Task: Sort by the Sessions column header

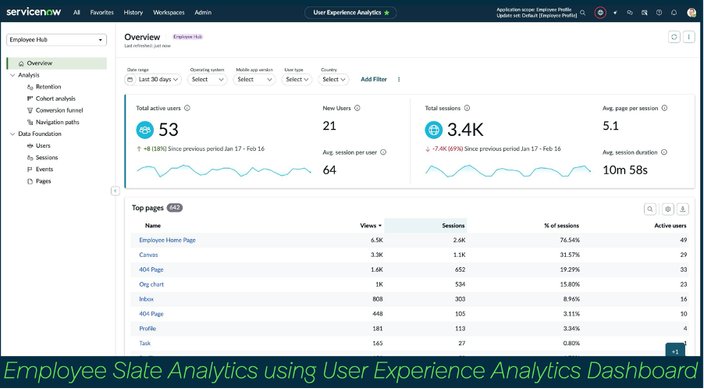Action: click(453, 225)
